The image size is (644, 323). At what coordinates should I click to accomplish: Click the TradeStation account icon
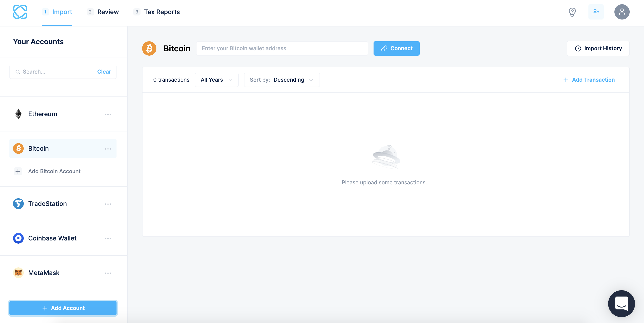pos(18,204)
